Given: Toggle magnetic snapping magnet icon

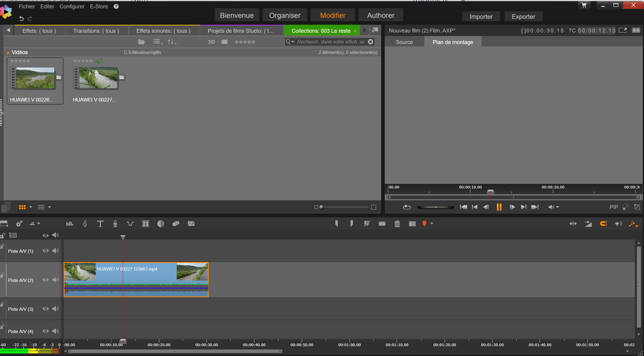Looking at the screenshot, I should click(x=603, y=224).
